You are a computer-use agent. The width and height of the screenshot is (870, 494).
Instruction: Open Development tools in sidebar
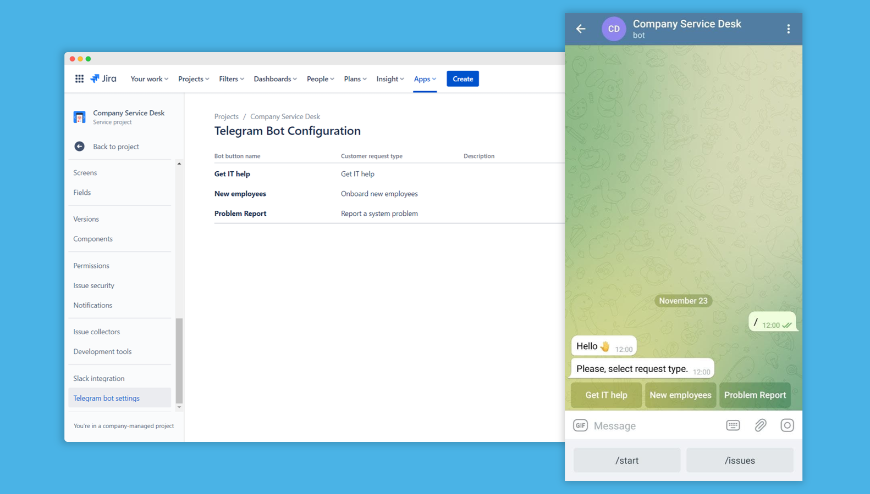[x=103, y=351]
